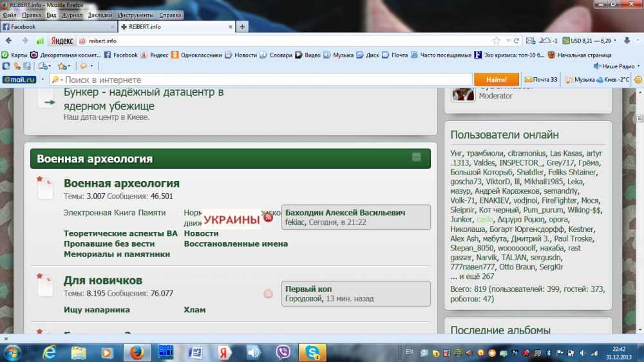Viewport: 644px width, 362px height.
Task: Open Viber from the taskbar
Action: (x=283, y=352)
